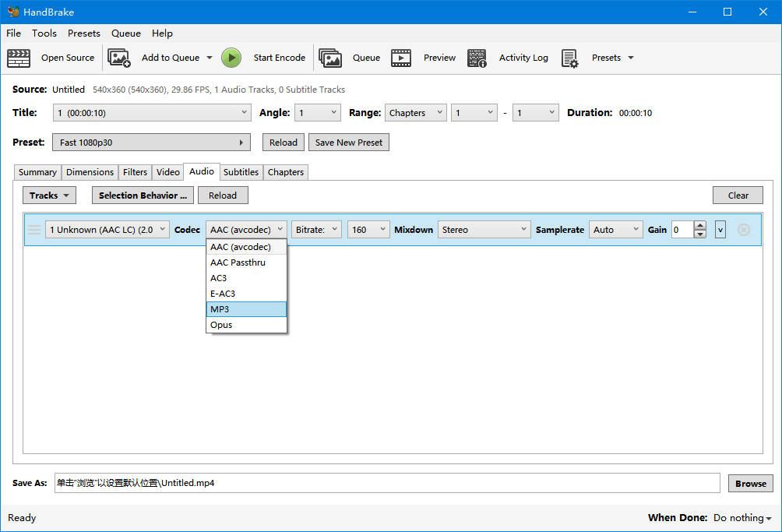The width and height of the screenshot is (782, 532).
Task: Click the Save As path field
Action: 387,483
